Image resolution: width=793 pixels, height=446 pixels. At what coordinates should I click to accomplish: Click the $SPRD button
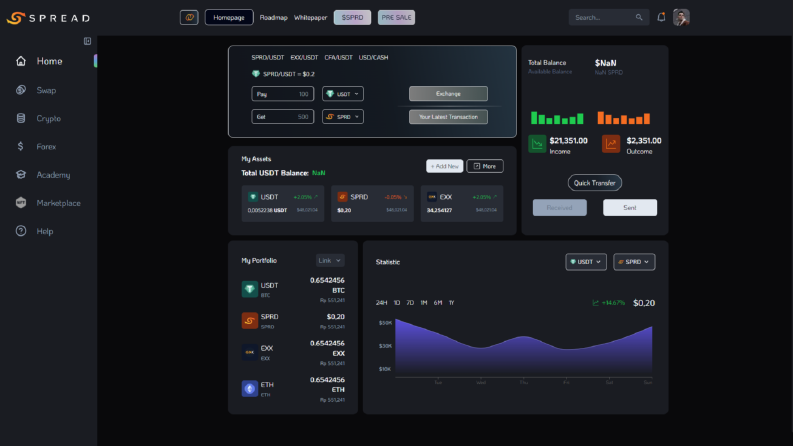(353, 18)
